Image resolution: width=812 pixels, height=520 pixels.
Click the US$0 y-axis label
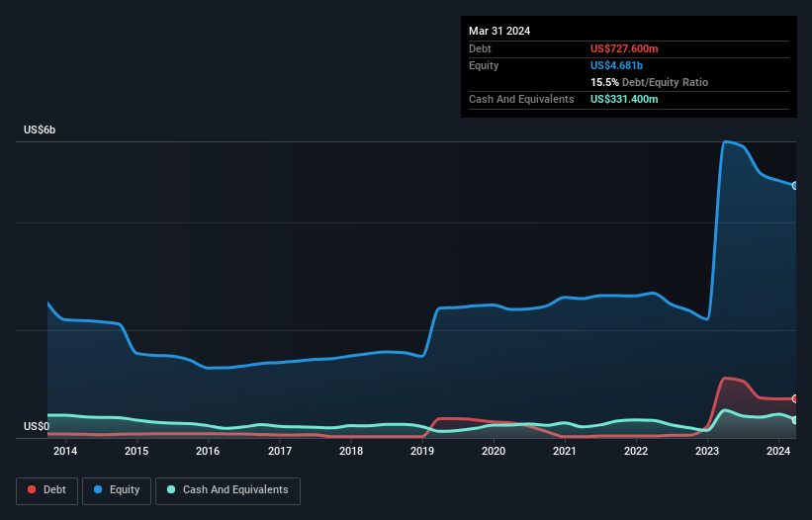[x=37, y=426]
